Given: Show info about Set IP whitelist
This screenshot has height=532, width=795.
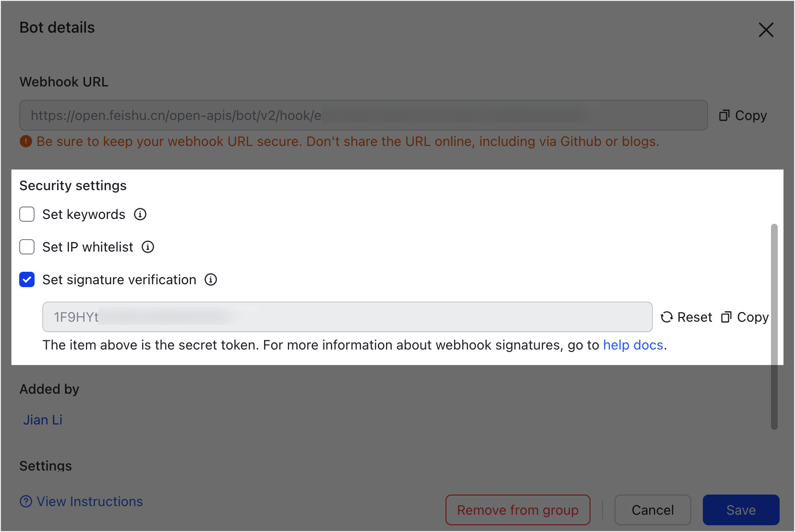Looking at the screenshot, I should click(x=148, y=247).
